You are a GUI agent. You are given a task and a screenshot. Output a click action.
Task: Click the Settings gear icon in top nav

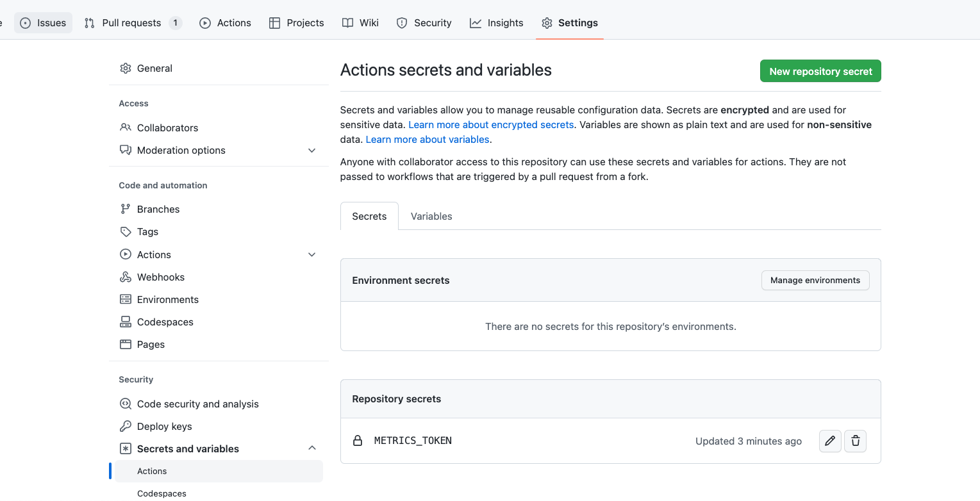point(547,23)
